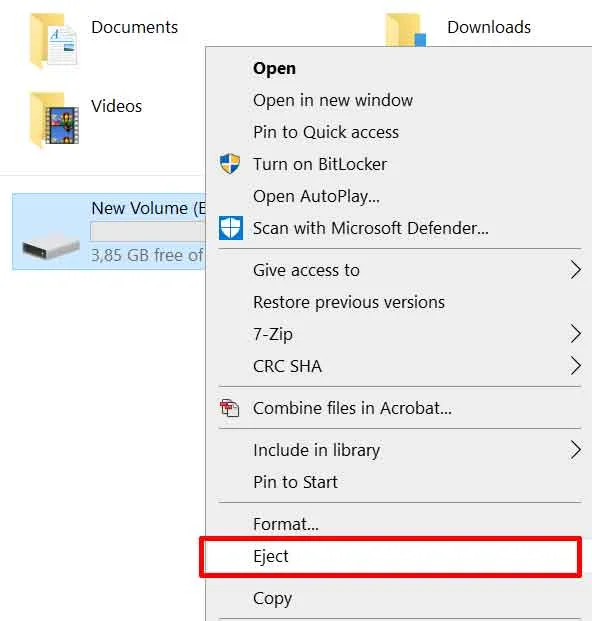
Task: Expand the Give access to submenu arrow
Action: point(575,270)
